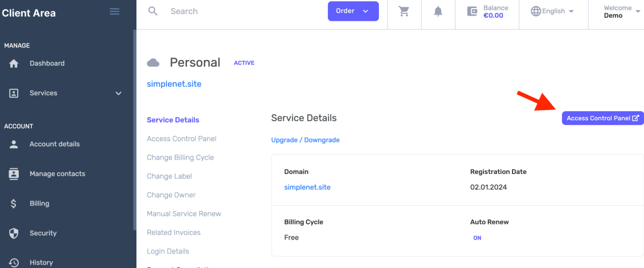Click the Security shield icon
The width and height of the screenshot is (644, 268).
click(x=14, y=233)
